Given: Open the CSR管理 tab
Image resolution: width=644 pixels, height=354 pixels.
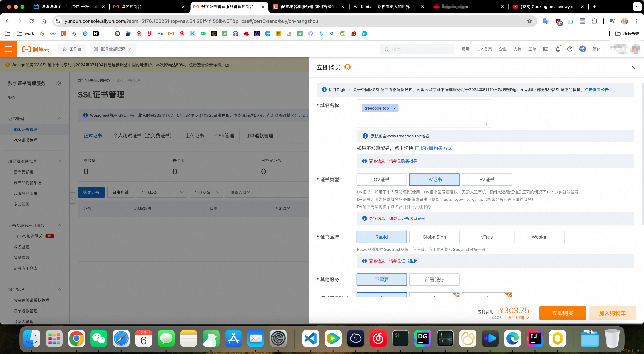Looking at the screenshot, I should click(x=225, y=136).
